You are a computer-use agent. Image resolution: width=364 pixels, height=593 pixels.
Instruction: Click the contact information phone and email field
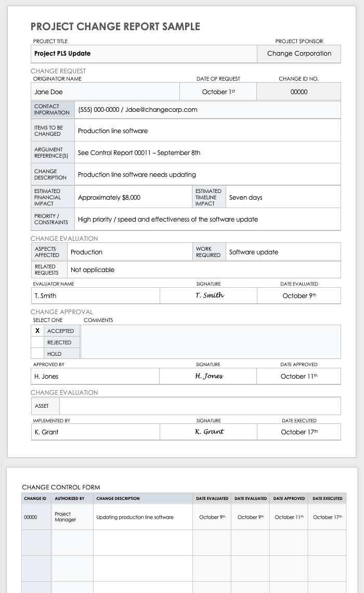tap(208, 110)
